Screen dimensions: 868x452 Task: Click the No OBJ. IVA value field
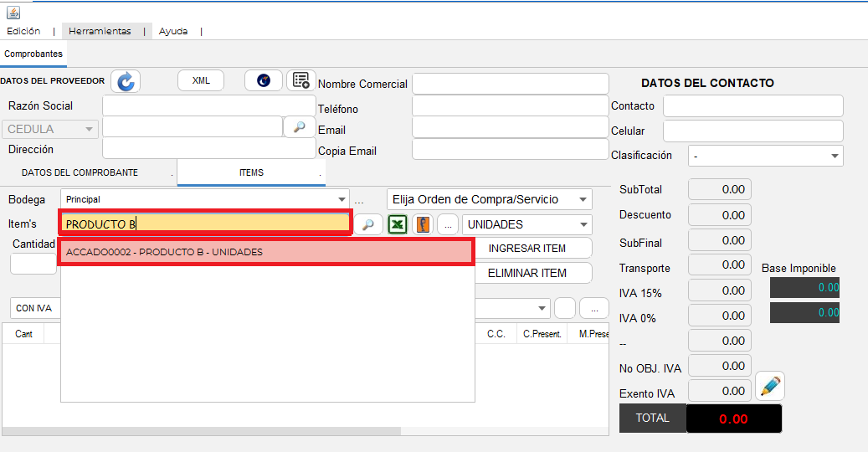click(x=720, y=366)
